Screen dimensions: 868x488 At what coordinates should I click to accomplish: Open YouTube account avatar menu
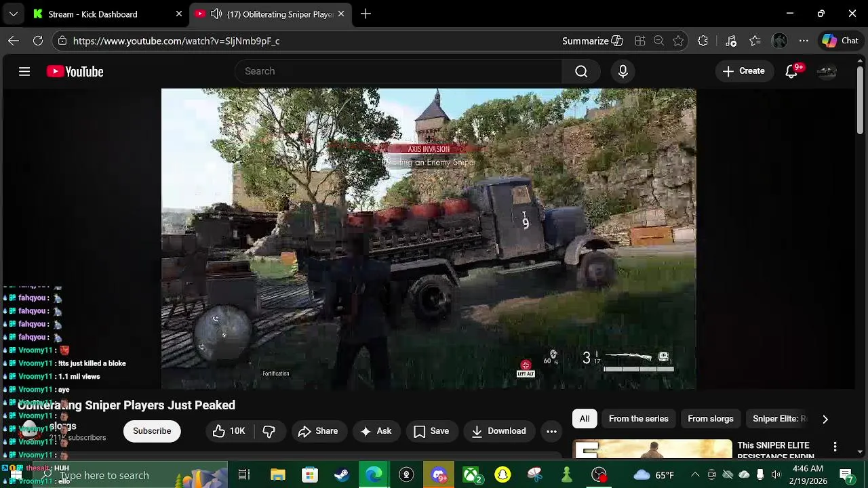click(x=826, y=71)
